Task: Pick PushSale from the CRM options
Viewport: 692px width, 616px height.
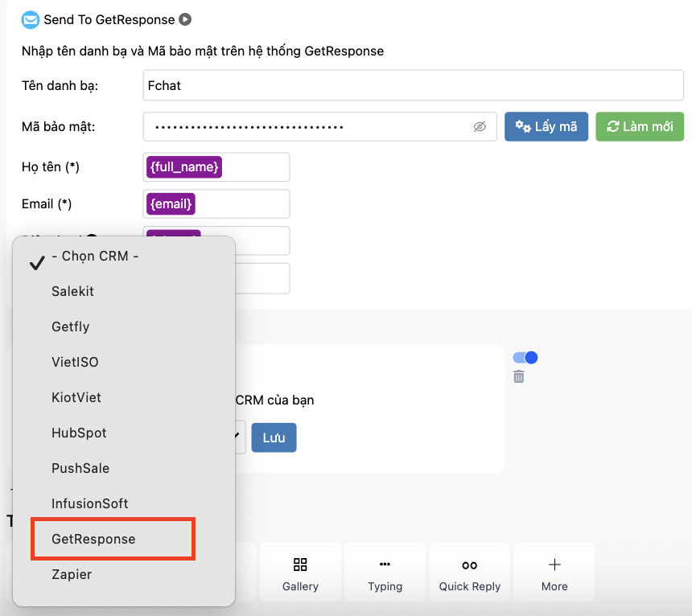Action: 124,468
